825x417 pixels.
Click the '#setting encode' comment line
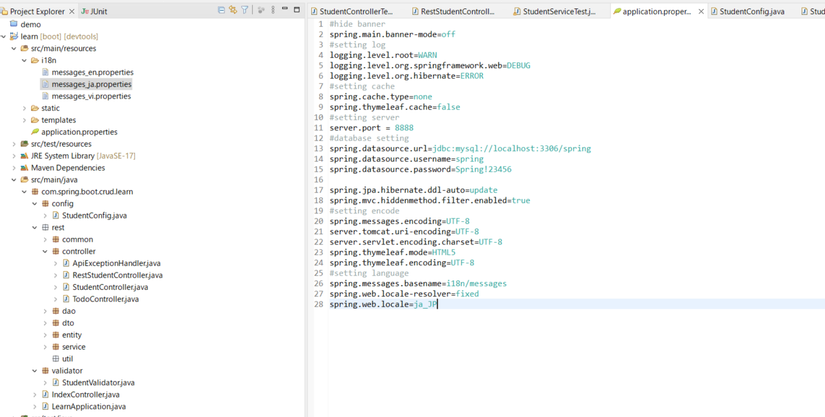[x=364, y=211]
